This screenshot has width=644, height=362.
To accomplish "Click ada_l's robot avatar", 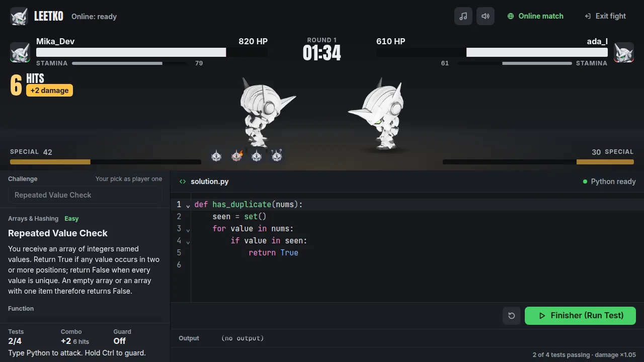I will (624, 52).
